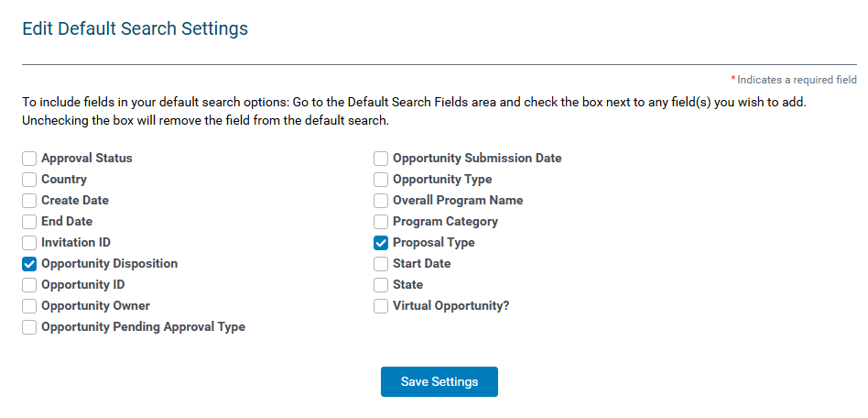Screen dimensions: 868x418
Task: Uncheck the Opportunity Disposition checkbox
Action: point(29,264)
